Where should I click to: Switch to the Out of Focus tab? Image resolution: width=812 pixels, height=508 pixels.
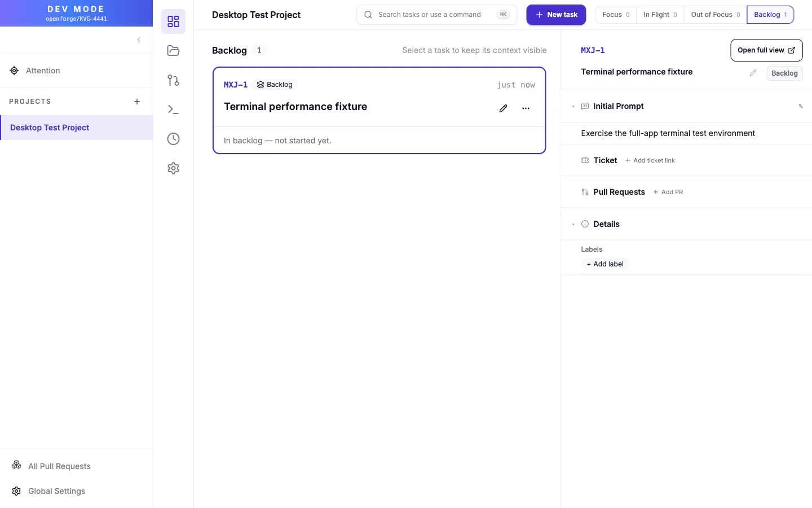[715, 15]
